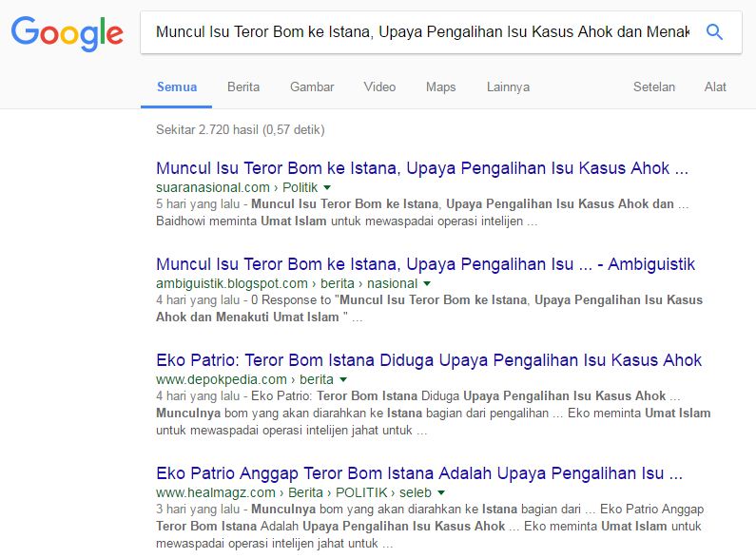The width and height of the screenshot is (756, 558).
Task: Open the suaranasional.com result title link
Action: [x=422, y=168]
